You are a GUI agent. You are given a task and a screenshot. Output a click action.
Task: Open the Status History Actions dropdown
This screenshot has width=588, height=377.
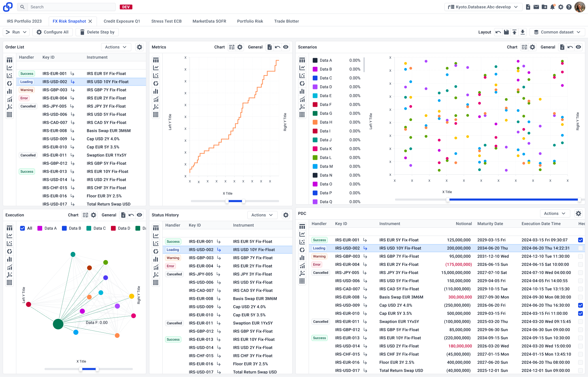coord(262,215)
